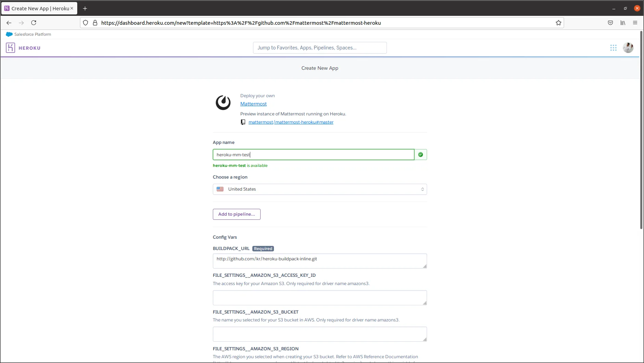Click the Heroku logo icon
The height and width of the screenshot is (363, 644).
click(10, 48)
